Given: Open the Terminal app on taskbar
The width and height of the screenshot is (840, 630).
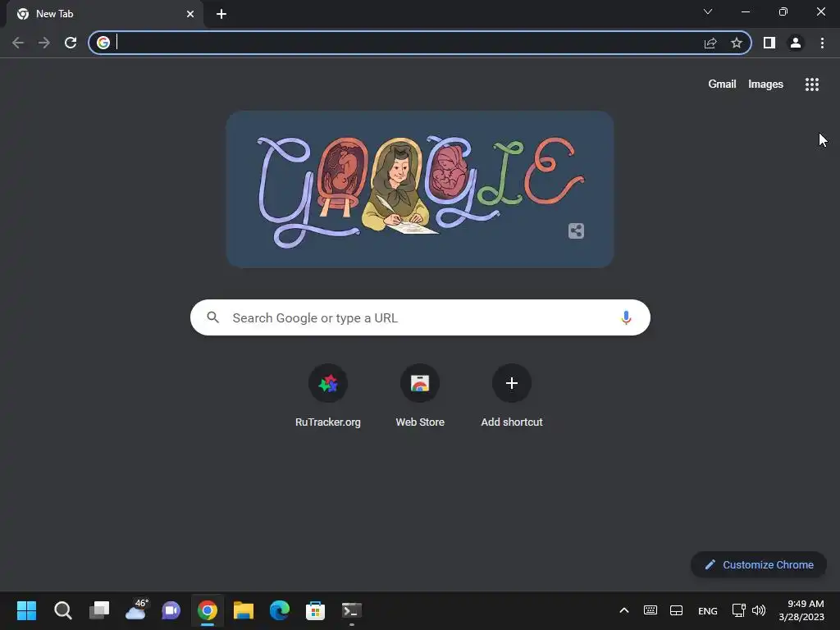Looking at the screenshot, I should [x=351, y=610].
